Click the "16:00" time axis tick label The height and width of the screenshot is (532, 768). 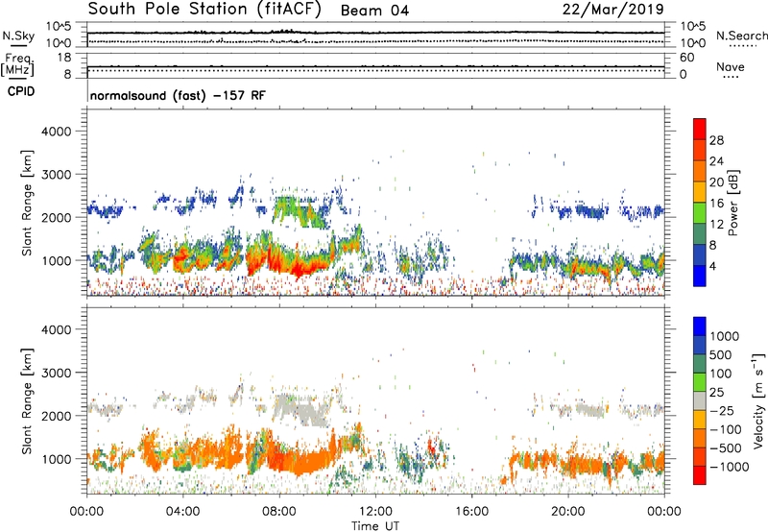pos(471,512)
